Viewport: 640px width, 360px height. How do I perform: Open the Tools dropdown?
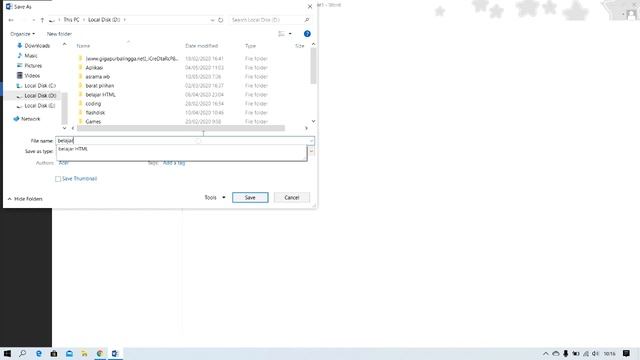pos(215,198)
